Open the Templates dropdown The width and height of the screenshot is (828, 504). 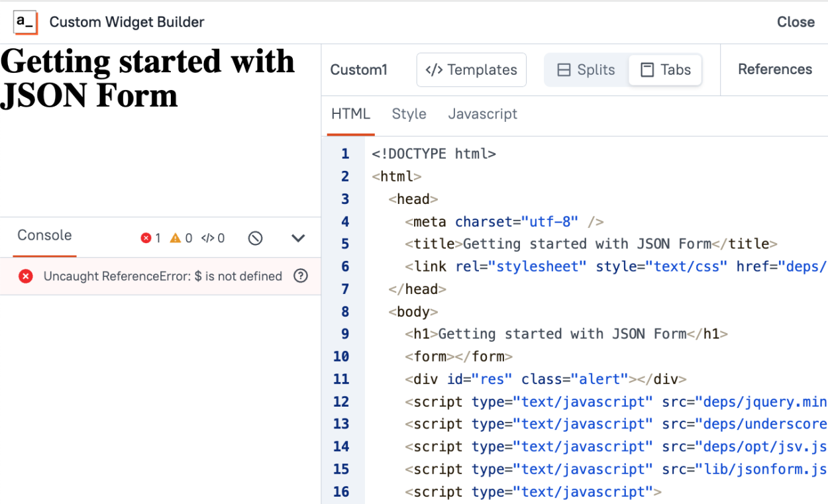471,70
